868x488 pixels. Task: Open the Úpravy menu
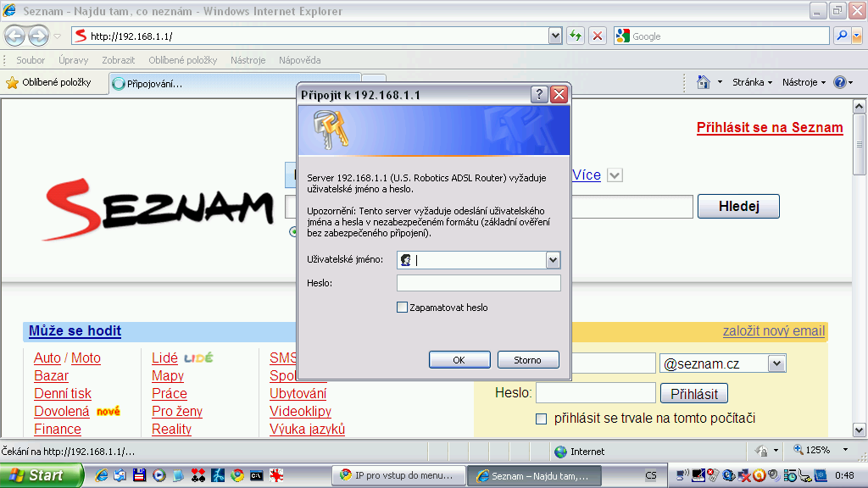74,60
